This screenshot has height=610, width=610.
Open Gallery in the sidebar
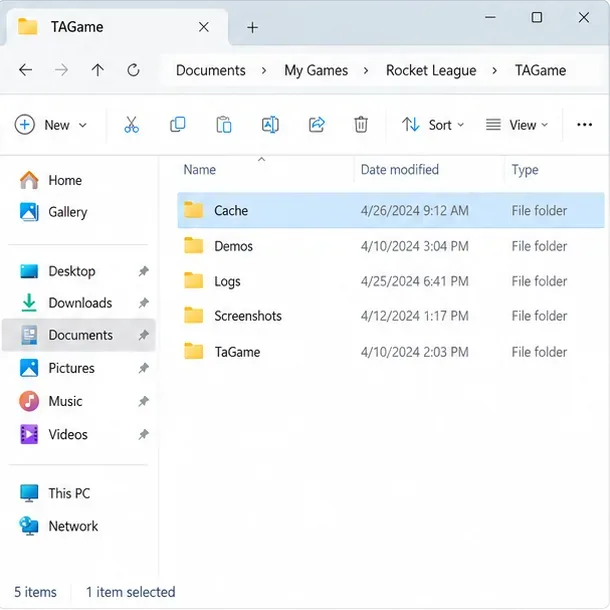pos(54,212)
